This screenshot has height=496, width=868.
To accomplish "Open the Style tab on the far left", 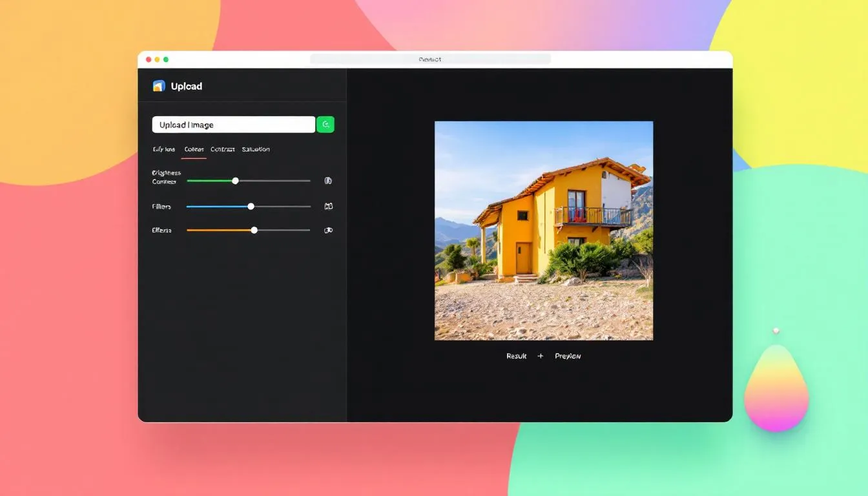I will click(162, 149).
